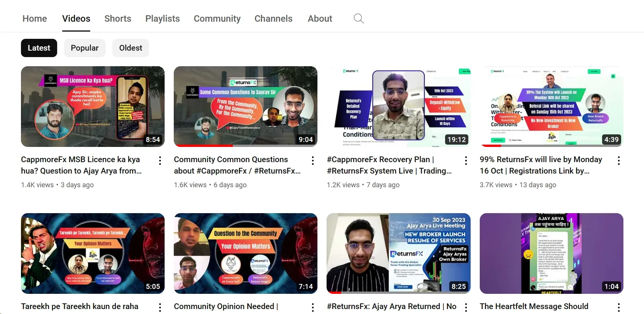Click the 1:04 duration badge

pyautogui.click(x=612, y=287)
